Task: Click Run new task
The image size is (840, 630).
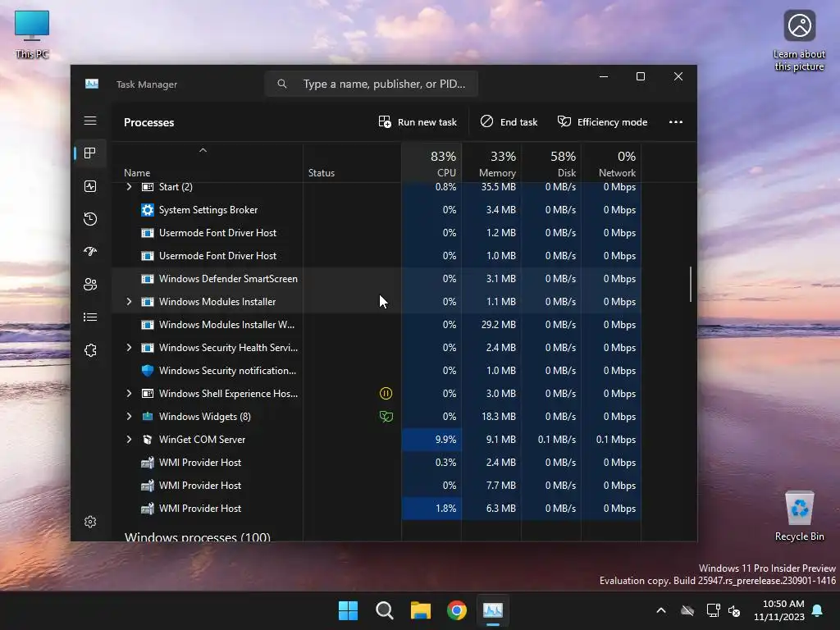Action: [x=418, y=122]
